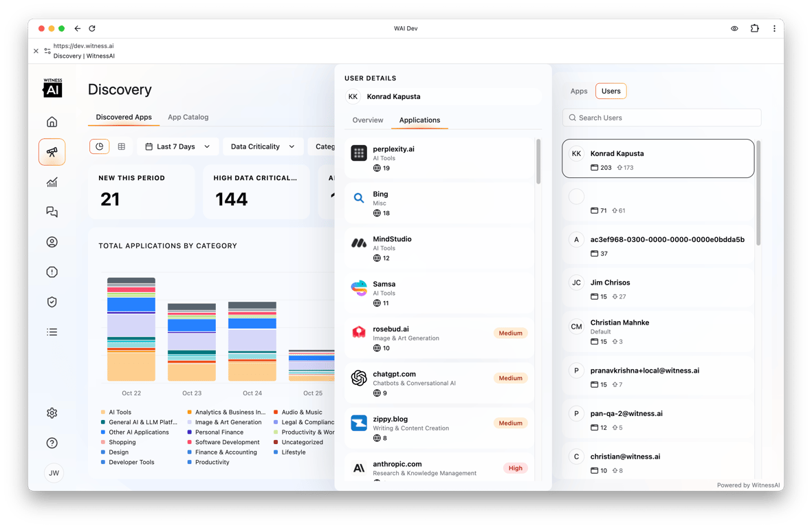Select Christian Mahnke user entry

(658, 332)
